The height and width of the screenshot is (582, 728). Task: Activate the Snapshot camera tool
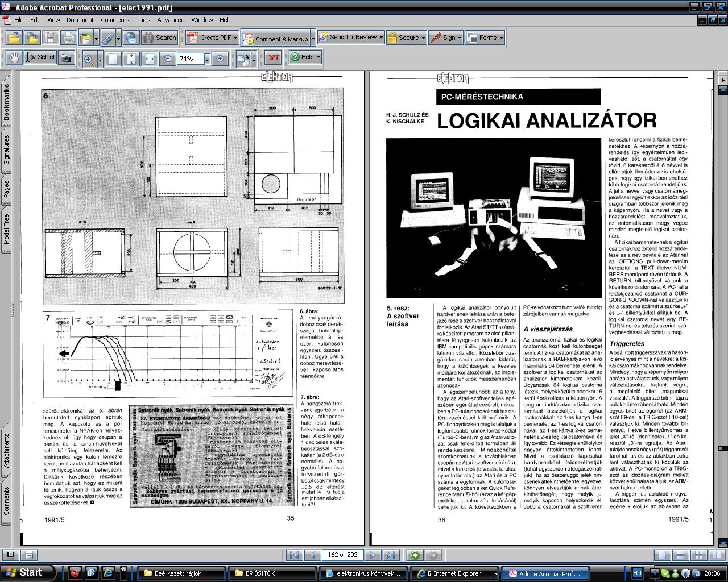(x=67, y=57)
